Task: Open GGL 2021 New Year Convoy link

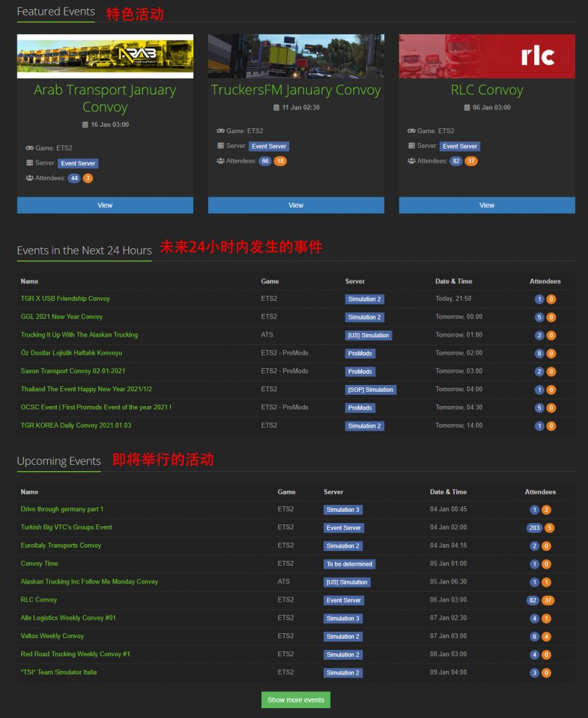Action: [61, 317]
